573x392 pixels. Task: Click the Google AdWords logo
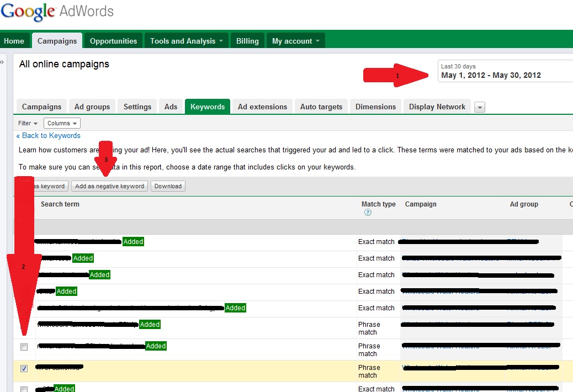57,12
